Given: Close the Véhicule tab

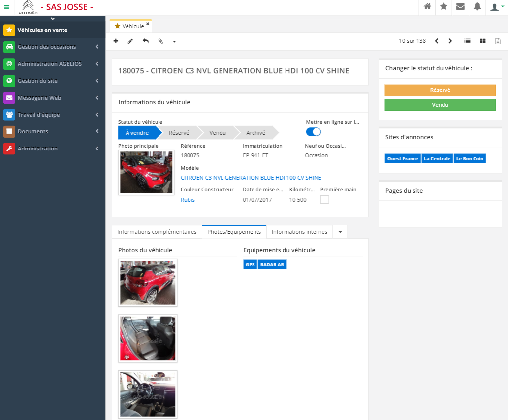Looking at the screenshot, I should 148,24.
